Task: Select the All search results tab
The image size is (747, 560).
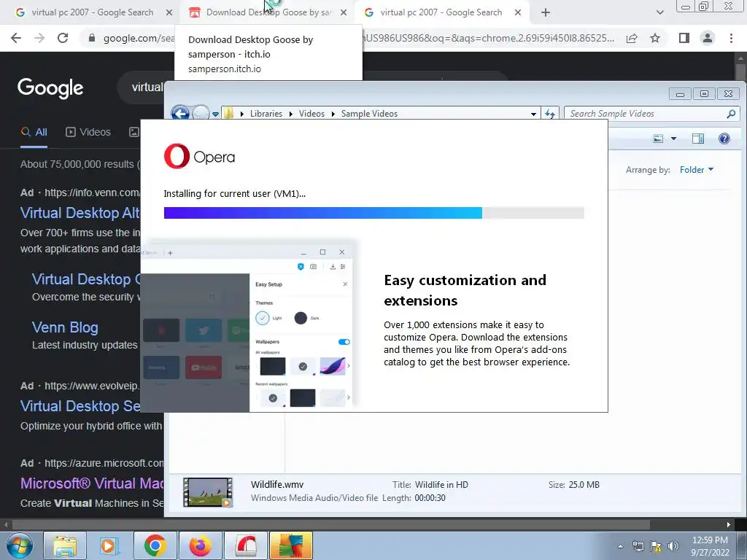Action: coord(34,132)
